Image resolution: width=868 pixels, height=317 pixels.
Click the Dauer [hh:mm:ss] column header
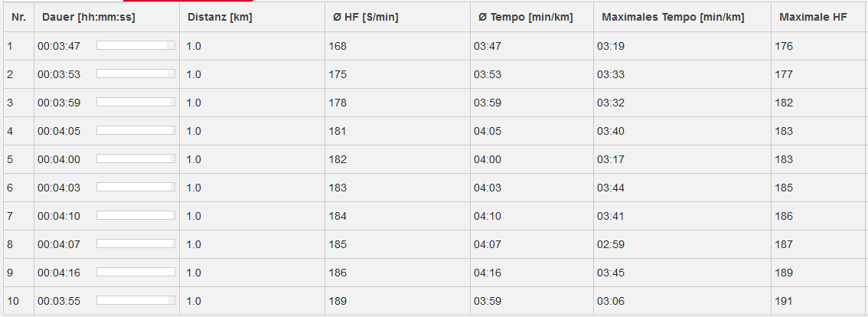[x=88, y=17]
